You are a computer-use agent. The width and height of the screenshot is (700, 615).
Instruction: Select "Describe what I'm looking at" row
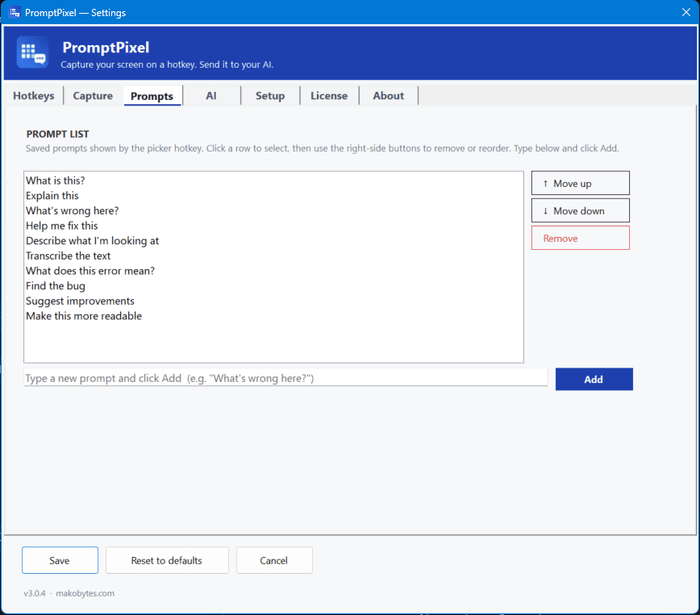[273, 241]
